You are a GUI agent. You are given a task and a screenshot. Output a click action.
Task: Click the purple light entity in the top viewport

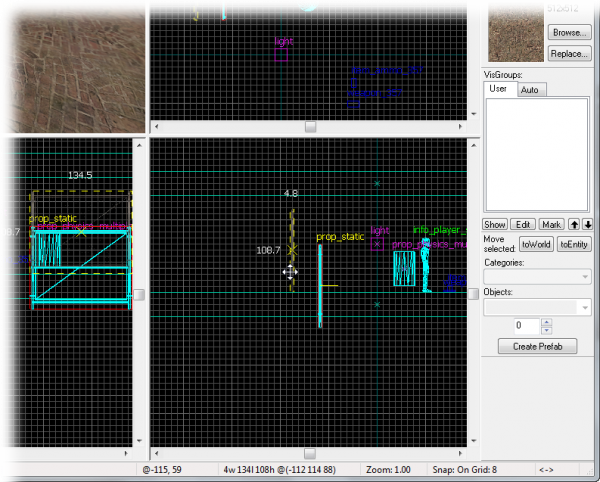pyautogui.click(x=281, y=54)
